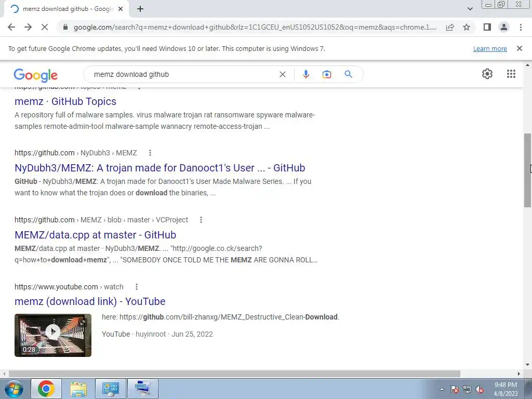Open the Control Panel taskbar icon
This screenshot has width=532, height=399.
(110, 389)
